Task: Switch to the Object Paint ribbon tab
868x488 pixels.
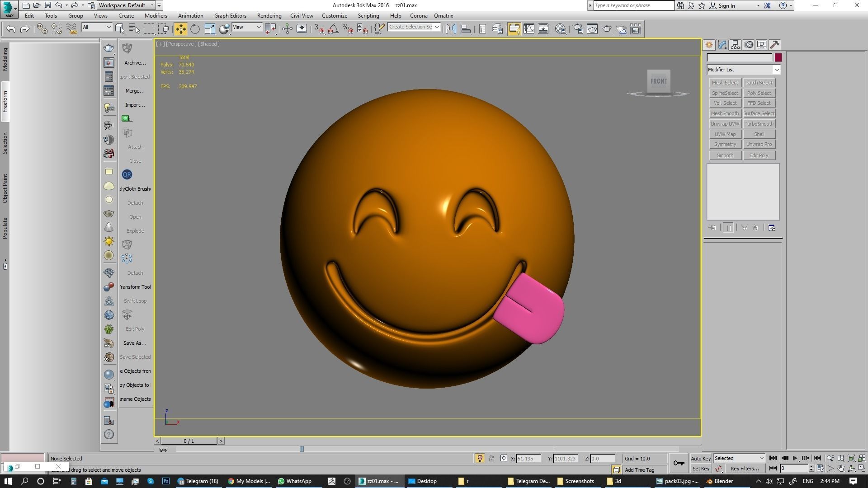Action: 5,188
